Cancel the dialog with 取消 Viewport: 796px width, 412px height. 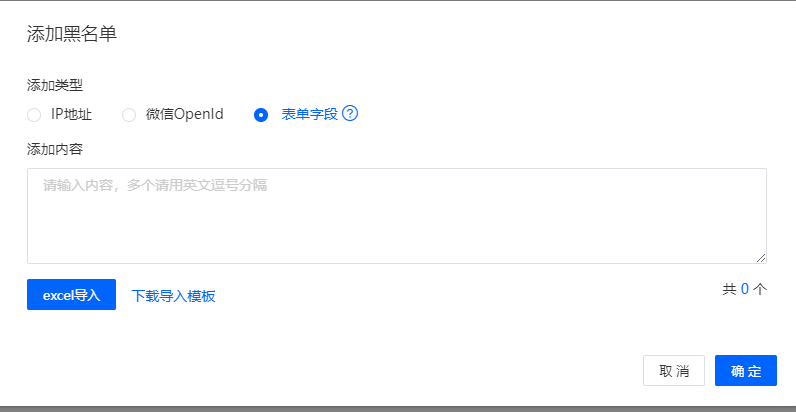674,370
